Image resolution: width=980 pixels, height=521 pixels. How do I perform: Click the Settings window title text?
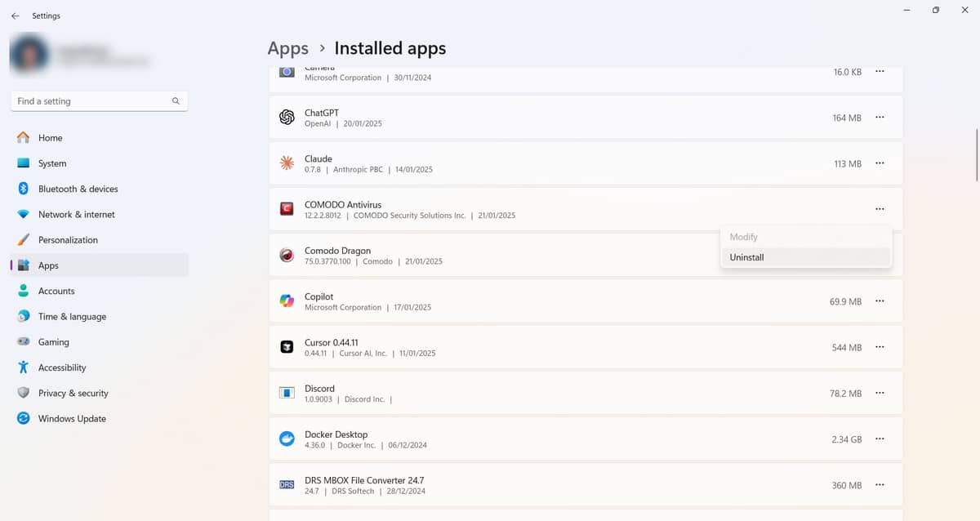pos(46,16)
